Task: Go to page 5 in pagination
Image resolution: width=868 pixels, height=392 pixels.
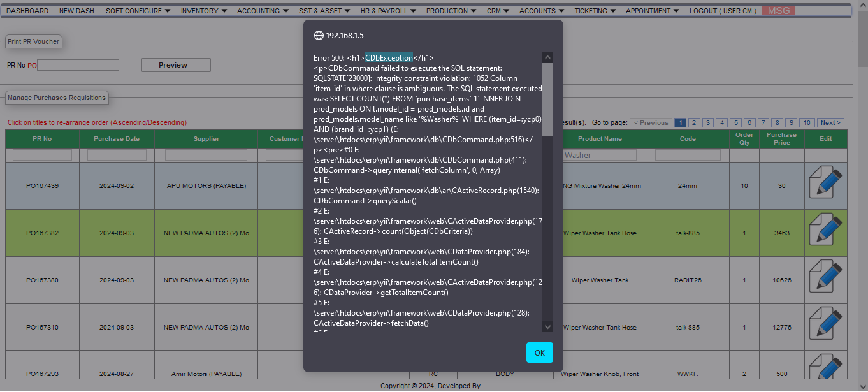Action: [735, 123]
